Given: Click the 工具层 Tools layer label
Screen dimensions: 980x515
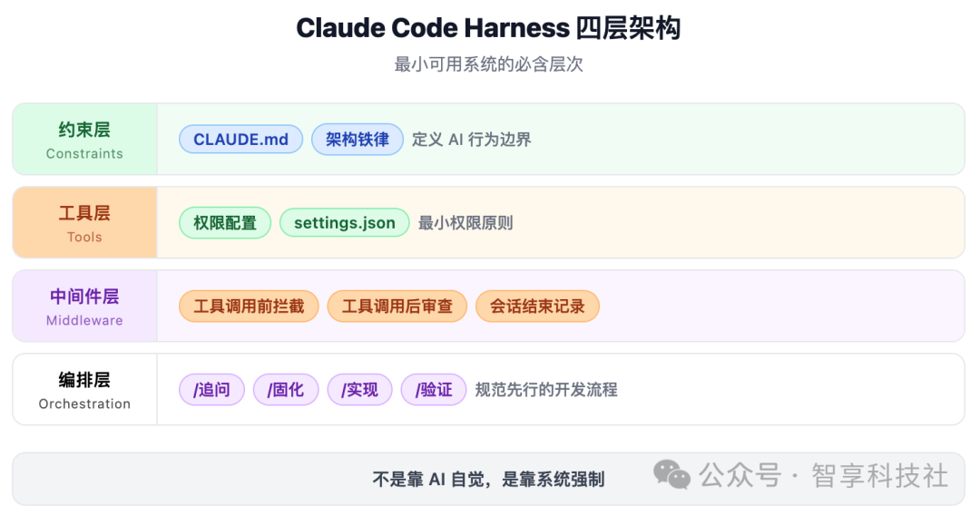Looking at the screenshot, I should (84, 223).
